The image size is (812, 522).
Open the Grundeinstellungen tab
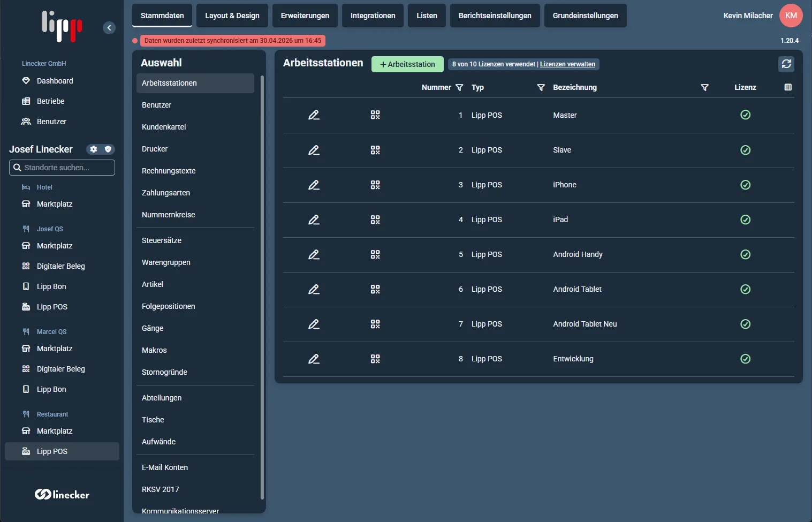tap(586, 16)
